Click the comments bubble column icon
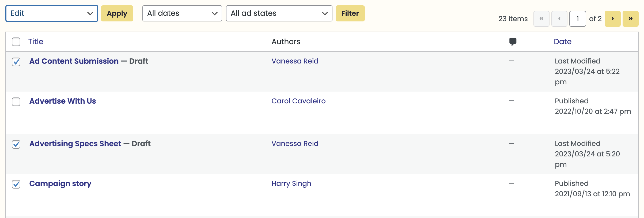 tap(513, 42)
